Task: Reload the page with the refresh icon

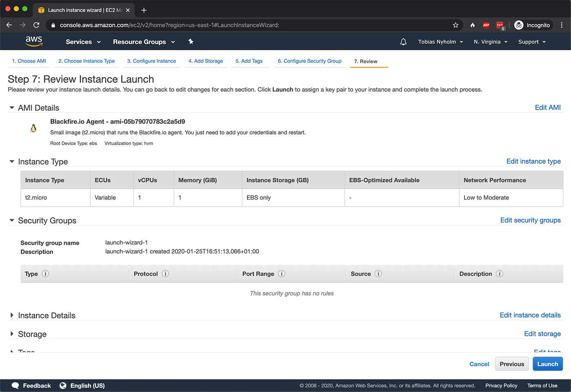Action: tap(36, 25)
